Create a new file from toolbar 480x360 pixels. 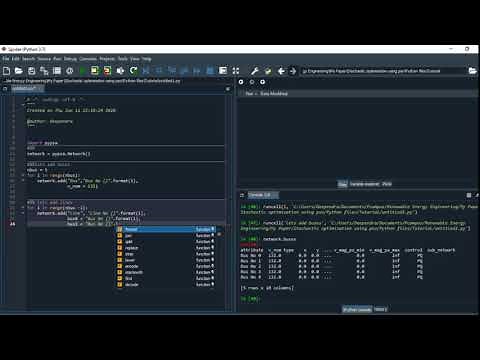(x=6, y=71)
